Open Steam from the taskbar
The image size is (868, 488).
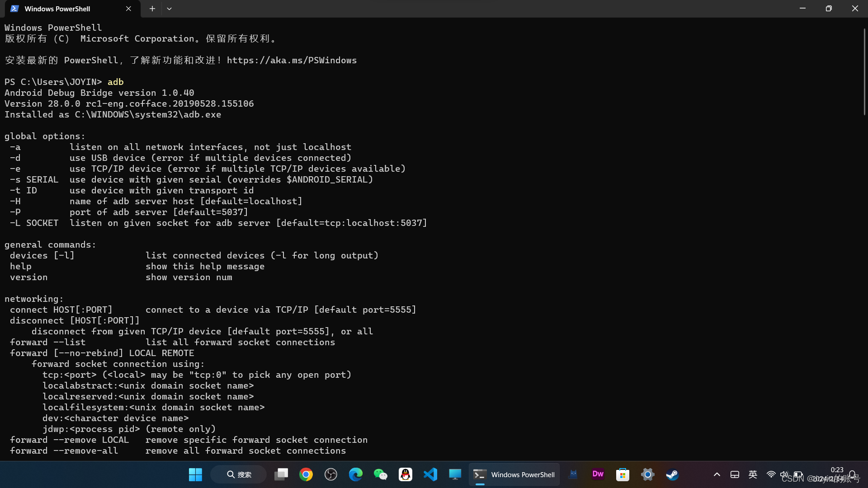point(672,474)
